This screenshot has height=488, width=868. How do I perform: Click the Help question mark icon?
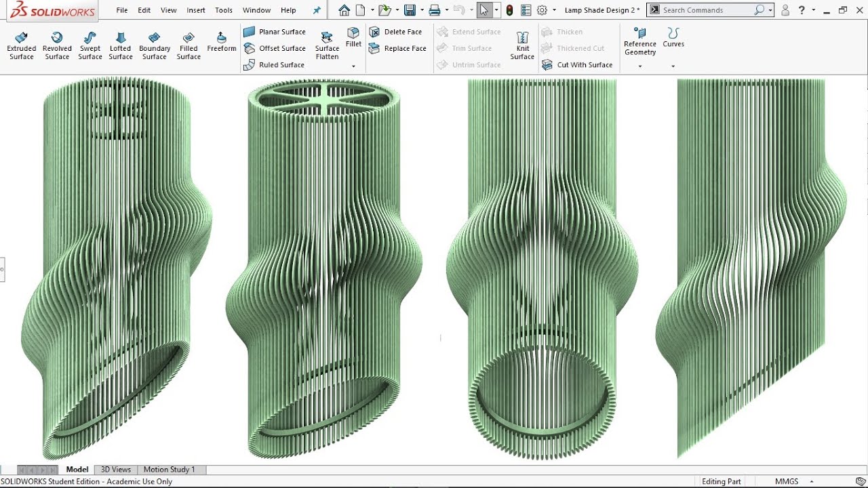(802, 10)
